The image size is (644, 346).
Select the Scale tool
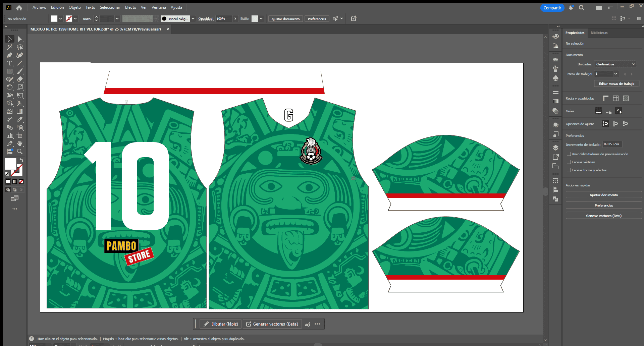20,88
